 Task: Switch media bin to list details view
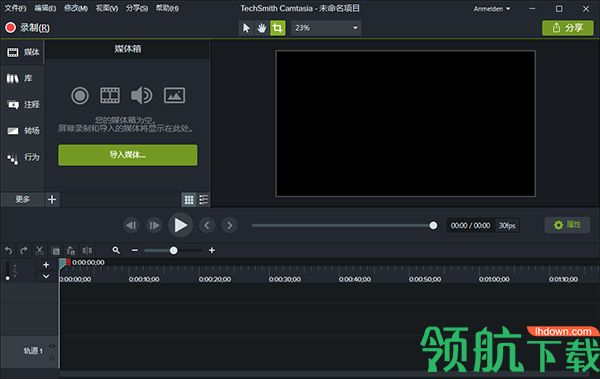[x=204, y=199]
